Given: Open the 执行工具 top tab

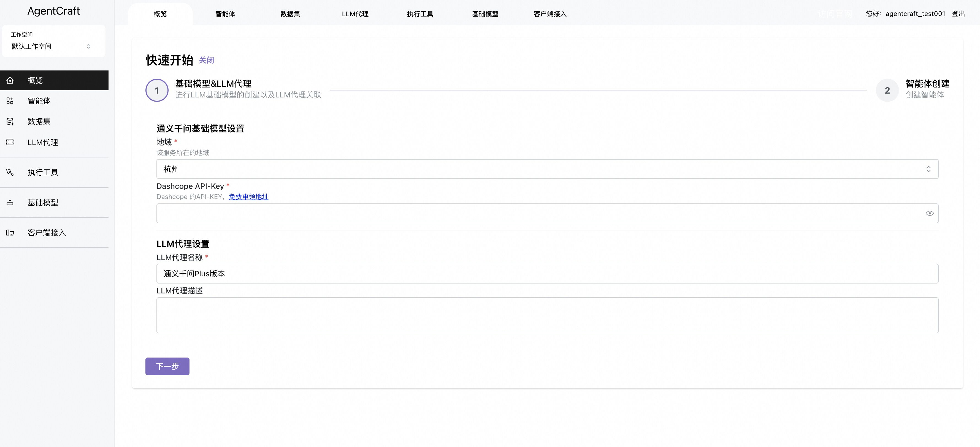Looking at the screenshot, I should (420, 14).
